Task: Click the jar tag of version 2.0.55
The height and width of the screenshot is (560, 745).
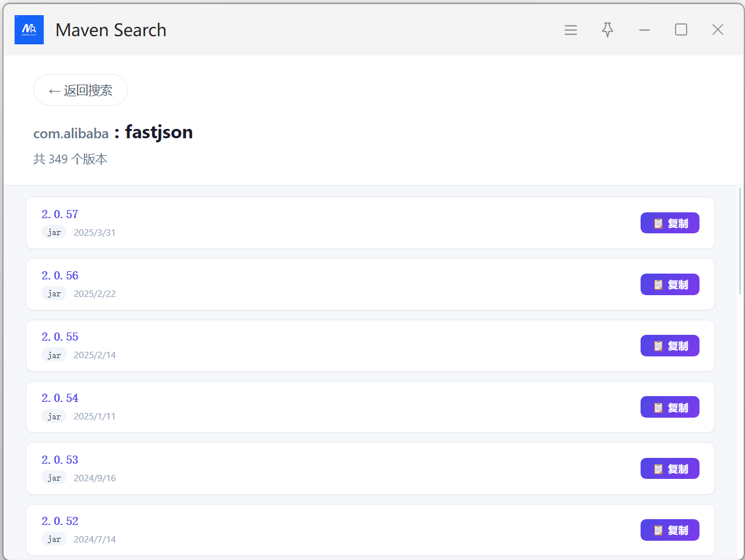Action: point(54,355)
